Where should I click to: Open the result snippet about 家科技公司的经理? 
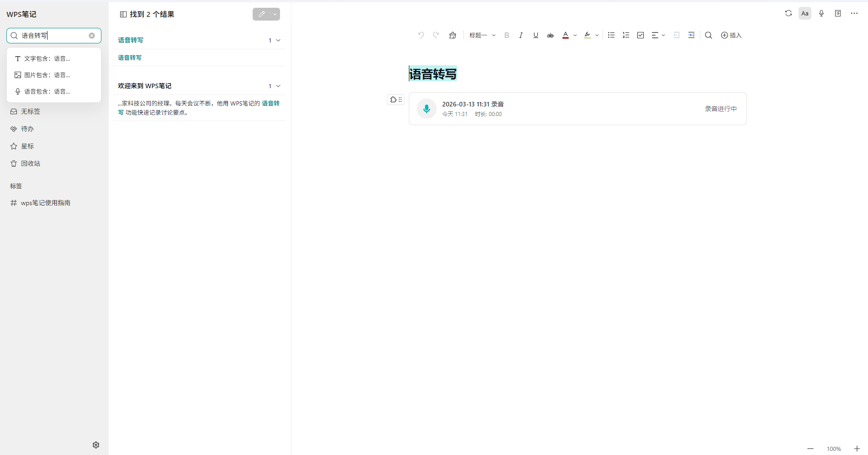[199, 108]
